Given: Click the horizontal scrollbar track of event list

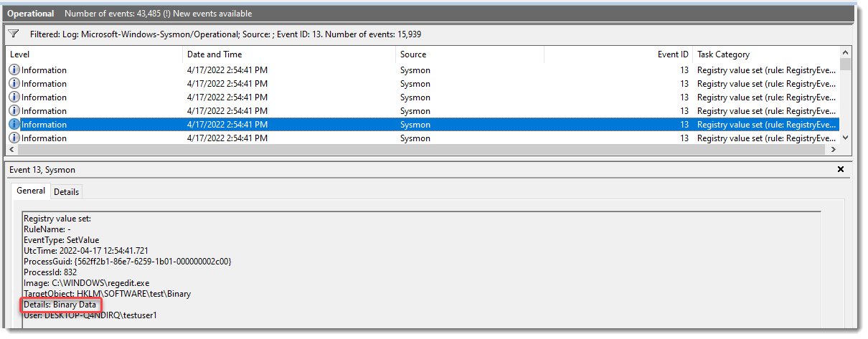Looking at the screenshot, I should click(423, 150).
